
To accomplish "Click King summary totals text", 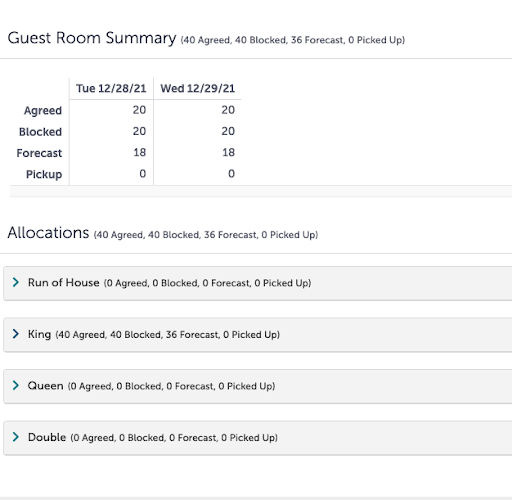I will pos(168,334).
